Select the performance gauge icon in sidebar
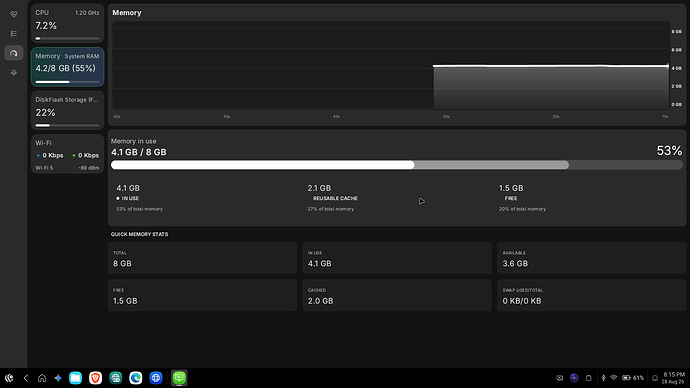The image size is (690, 388). point(14,53)
